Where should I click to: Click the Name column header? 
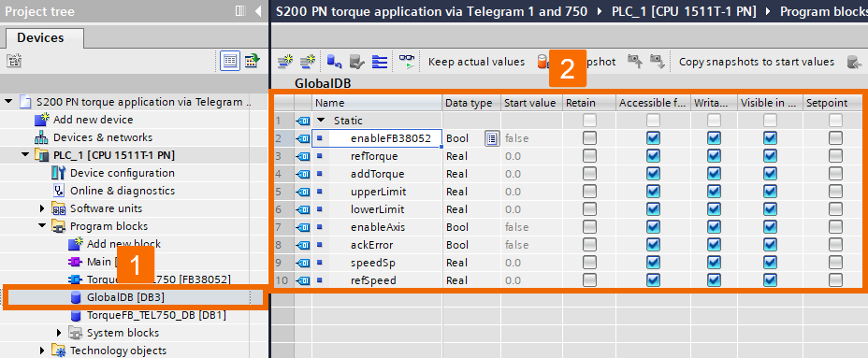377,103
